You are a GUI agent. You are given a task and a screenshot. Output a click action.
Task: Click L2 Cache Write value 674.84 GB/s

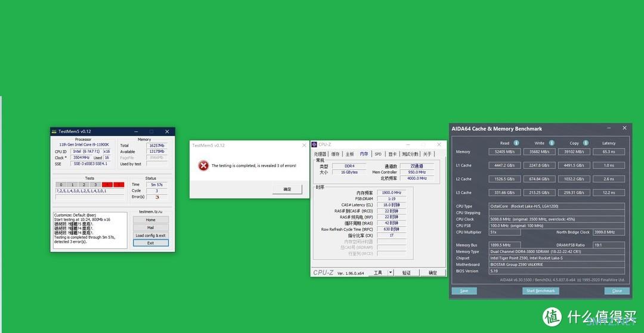point(539,179)
